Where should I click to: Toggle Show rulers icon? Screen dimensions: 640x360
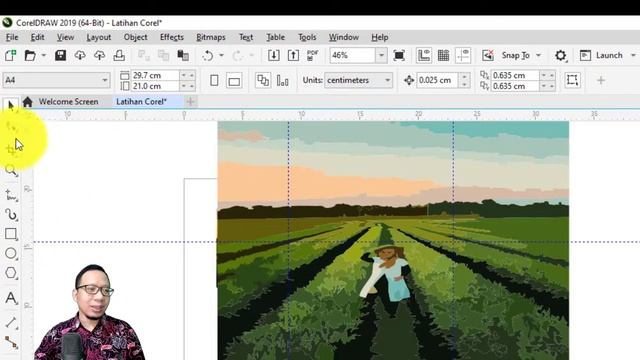coord(424,55)
